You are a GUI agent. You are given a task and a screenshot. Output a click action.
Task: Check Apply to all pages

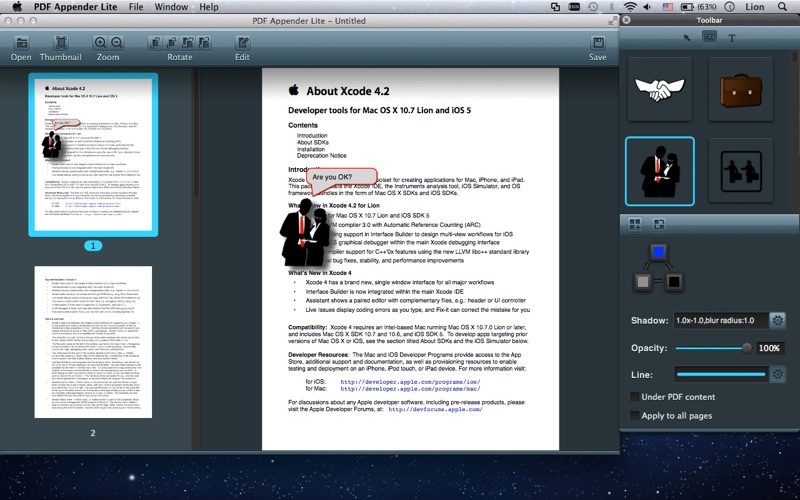point(636,416)
